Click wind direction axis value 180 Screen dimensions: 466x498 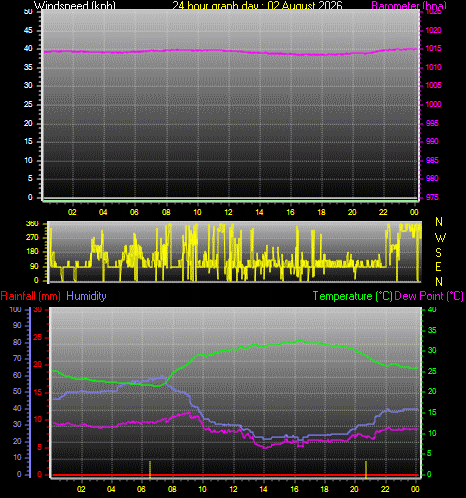(32, 251)
